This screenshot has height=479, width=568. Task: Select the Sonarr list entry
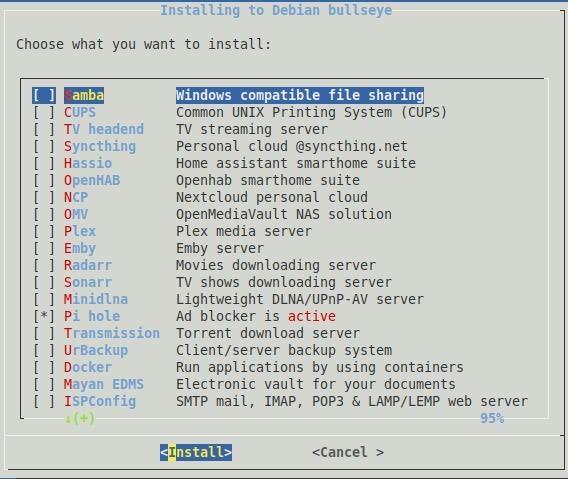(x=88, y=283)
